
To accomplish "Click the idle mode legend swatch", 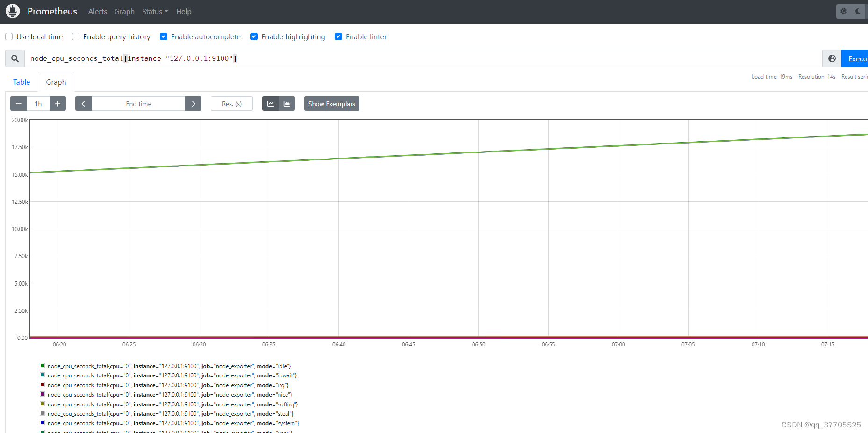I will 43,366.
